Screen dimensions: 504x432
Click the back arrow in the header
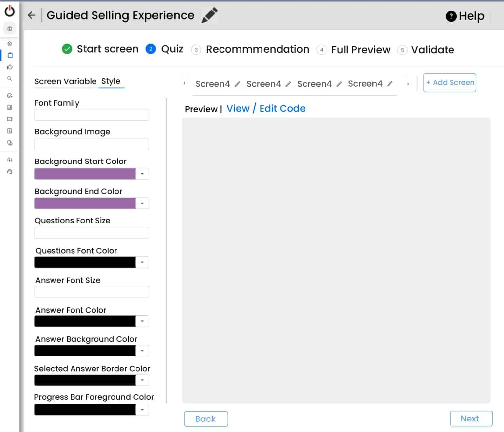pos(31,15)
